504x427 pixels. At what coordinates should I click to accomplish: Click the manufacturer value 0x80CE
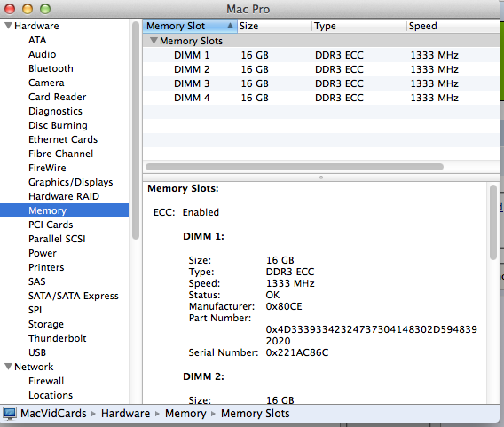284,306
